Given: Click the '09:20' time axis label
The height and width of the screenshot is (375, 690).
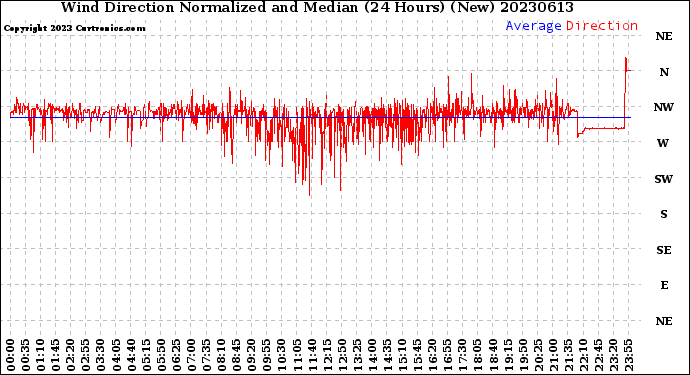Looking at the screenshot, I should click(x=252, y=355).
